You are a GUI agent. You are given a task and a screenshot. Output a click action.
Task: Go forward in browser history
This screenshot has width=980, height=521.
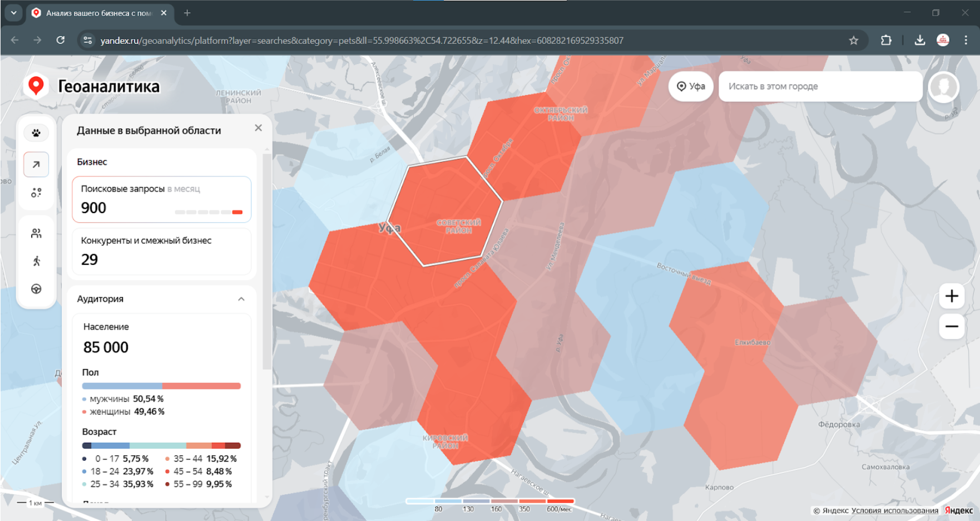point(37,40)
